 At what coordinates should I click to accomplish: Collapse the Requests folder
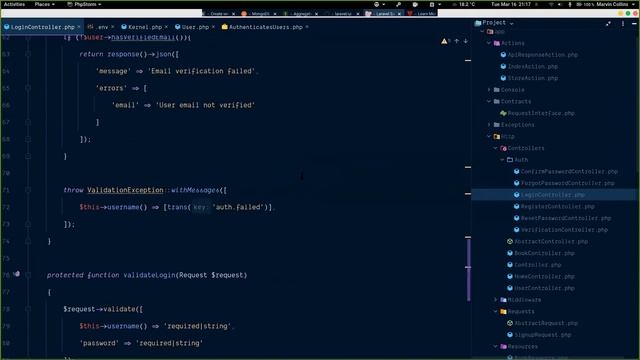tap(496, 311)
